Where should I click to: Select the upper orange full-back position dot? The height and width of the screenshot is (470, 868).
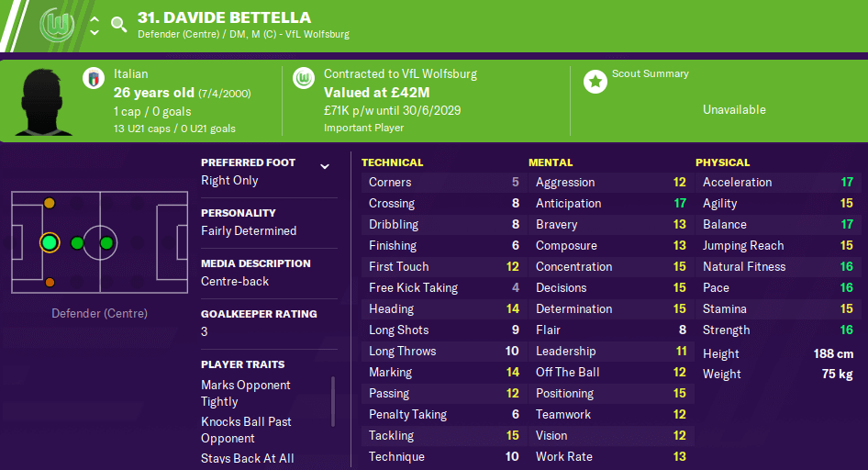pos(50,203)
